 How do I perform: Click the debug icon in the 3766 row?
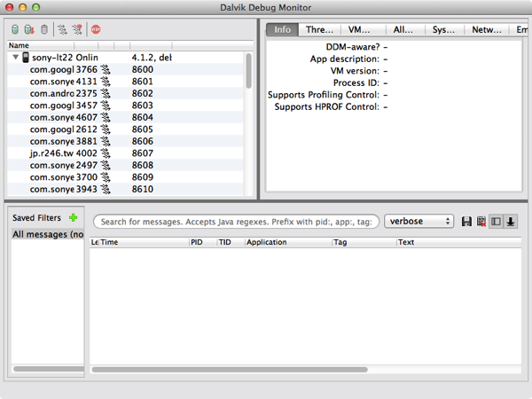pyautogui.click(x=106, y=69)
